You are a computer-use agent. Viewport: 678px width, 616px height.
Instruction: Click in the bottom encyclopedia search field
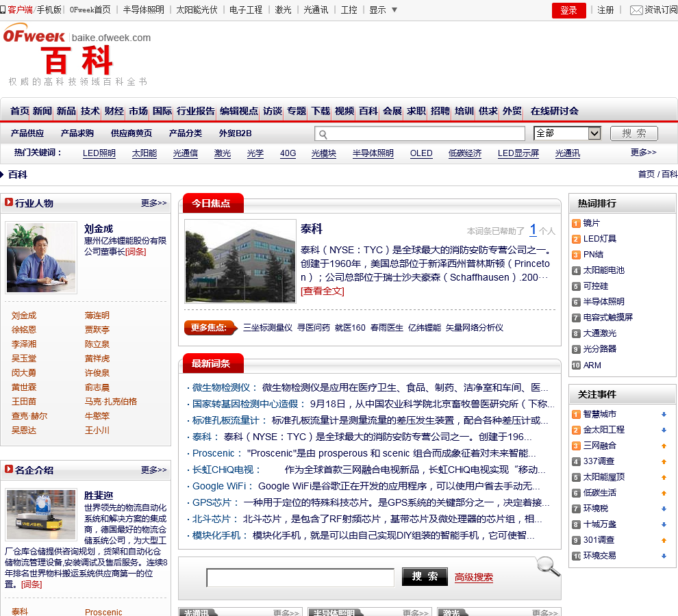point(301,578)
